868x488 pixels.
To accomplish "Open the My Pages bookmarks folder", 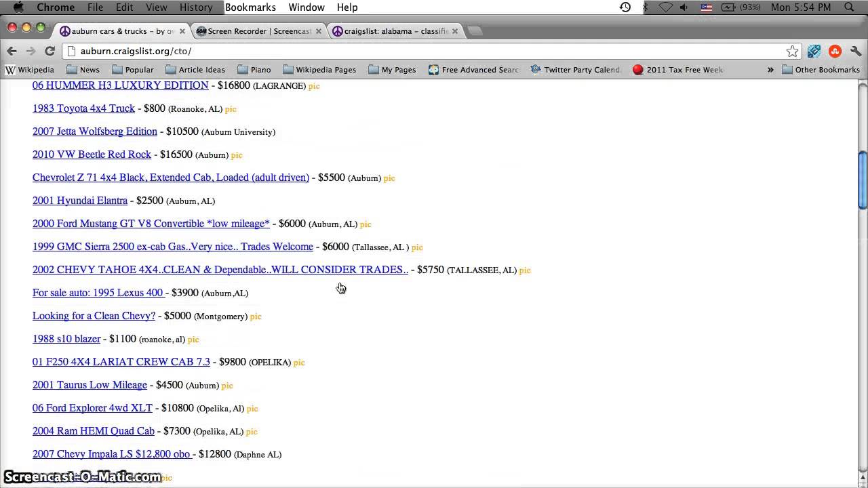I will click(x=392, y=70).
